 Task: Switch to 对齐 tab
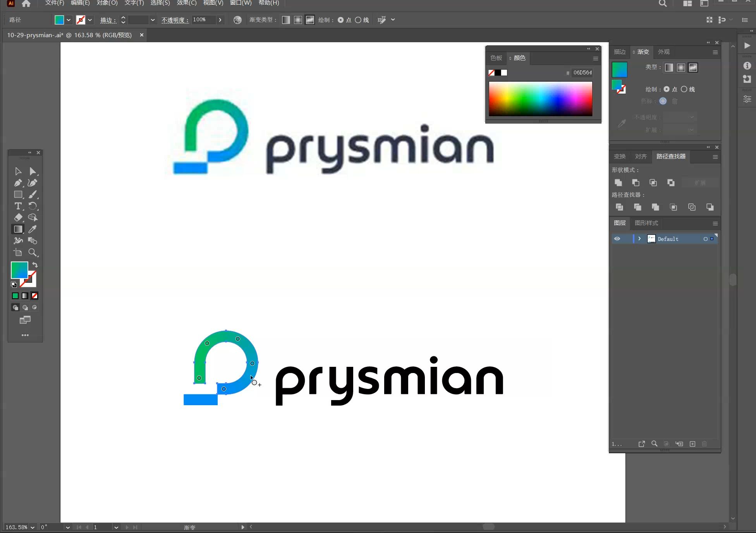641,156
